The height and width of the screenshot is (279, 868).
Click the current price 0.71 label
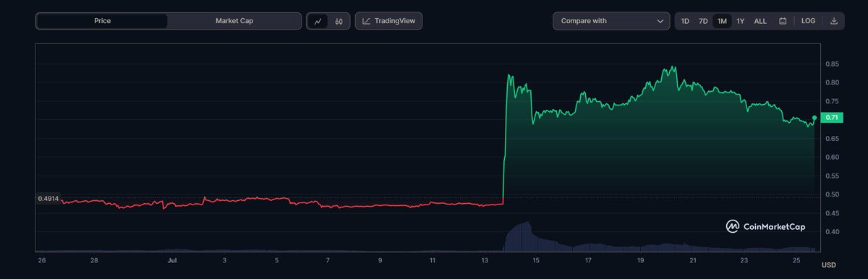[831, 117]
